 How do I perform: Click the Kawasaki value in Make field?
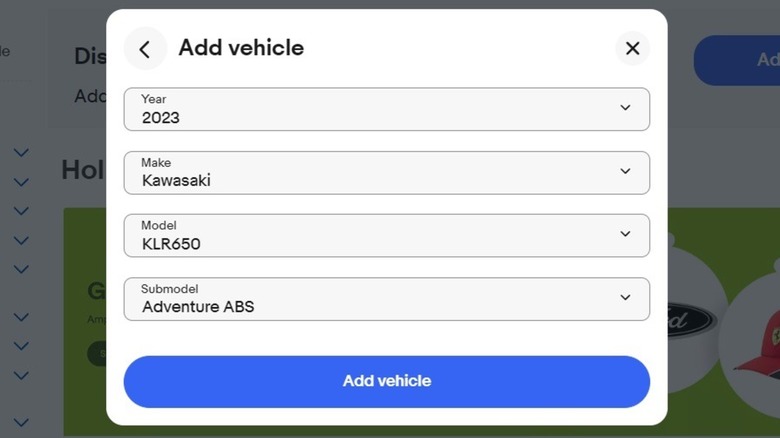point(176,181)
